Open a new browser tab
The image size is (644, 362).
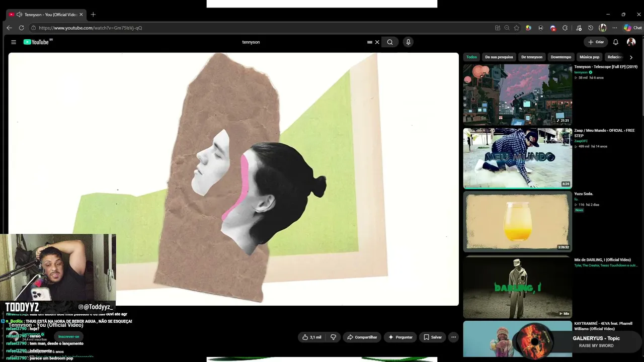(x=93, y=15)
